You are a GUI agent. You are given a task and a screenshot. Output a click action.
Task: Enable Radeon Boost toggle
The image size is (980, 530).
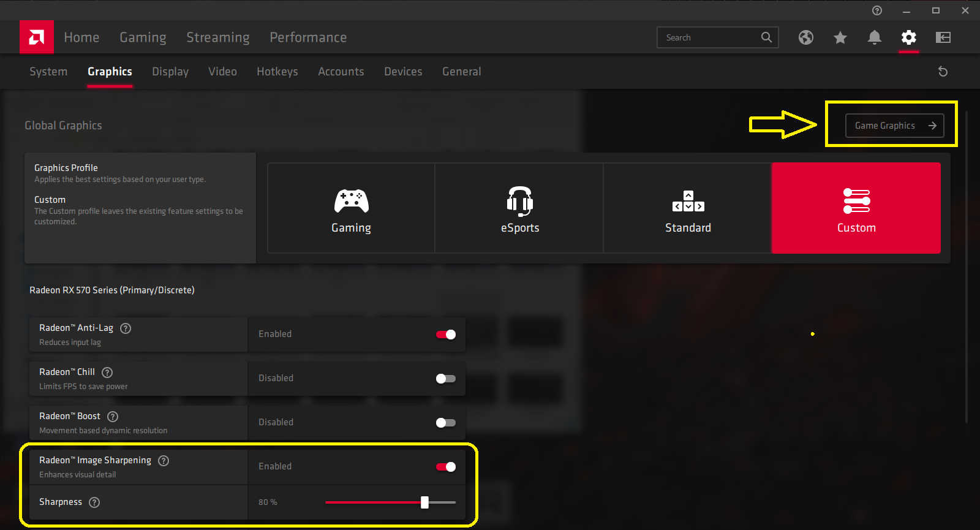click(446, 423)
